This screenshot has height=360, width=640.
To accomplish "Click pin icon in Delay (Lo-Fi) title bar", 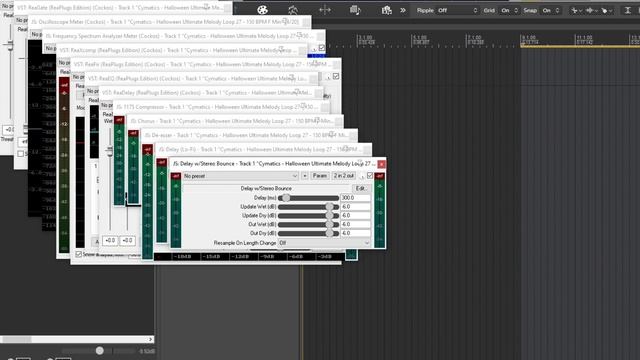I will click(346, 148).
